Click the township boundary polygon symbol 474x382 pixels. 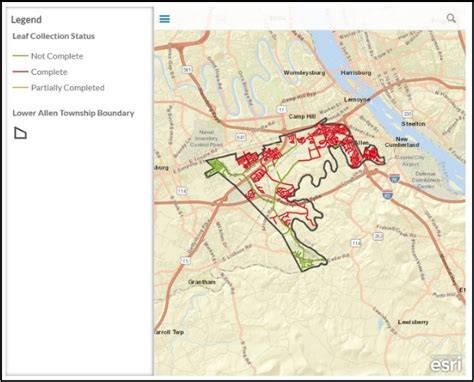(20, 133)
